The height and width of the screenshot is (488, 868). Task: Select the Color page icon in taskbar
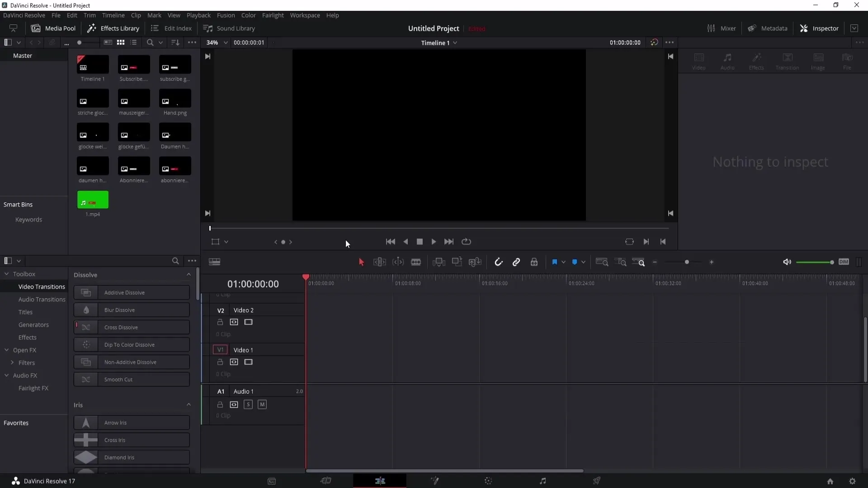488,481
